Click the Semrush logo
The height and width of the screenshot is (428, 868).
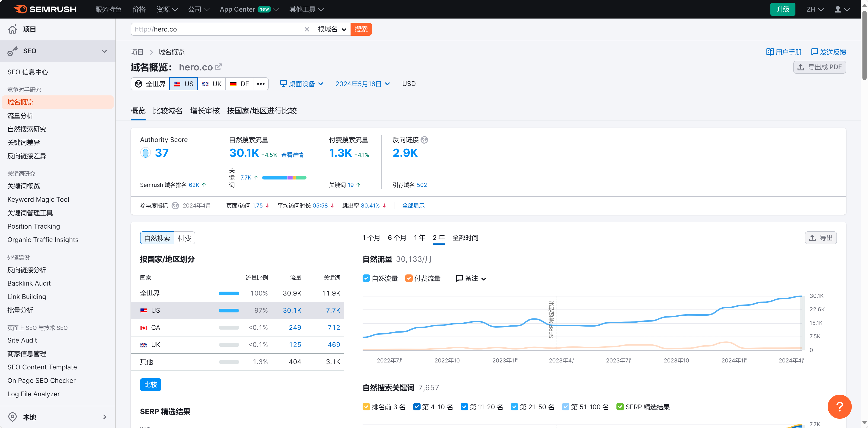pyautogui.click(x=45, y=9)
